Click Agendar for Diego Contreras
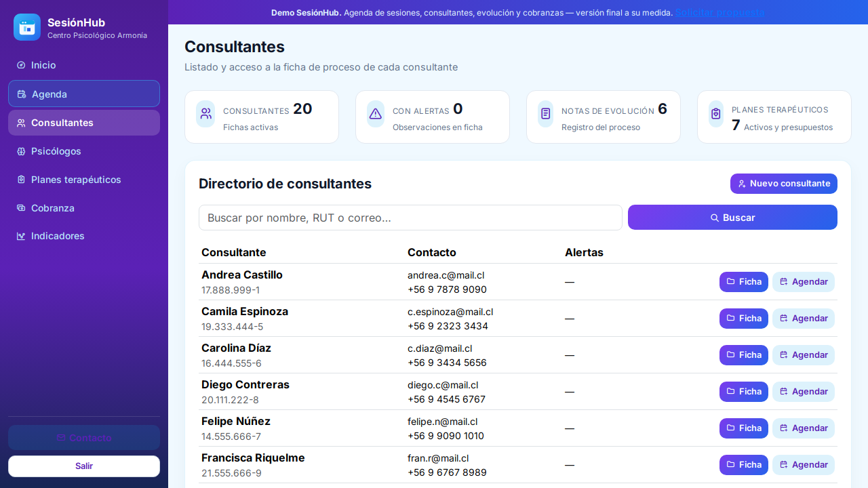 click(804, 392)
